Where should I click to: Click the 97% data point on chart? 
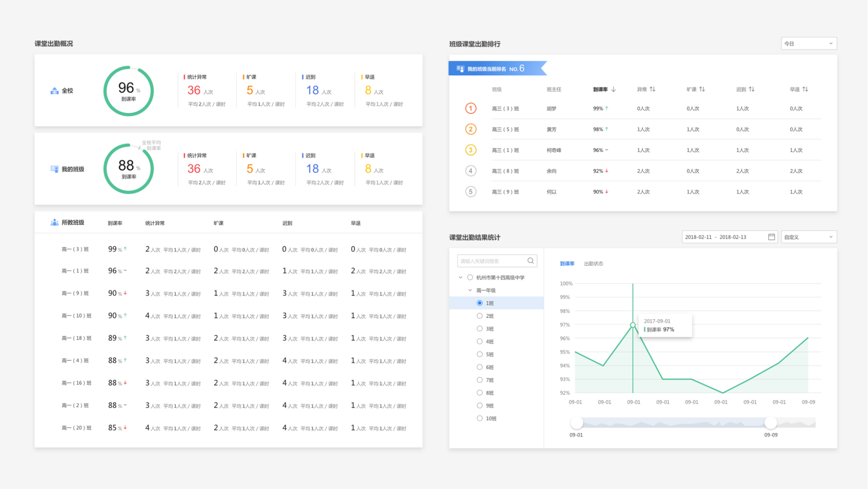click(x=633, y=325)
